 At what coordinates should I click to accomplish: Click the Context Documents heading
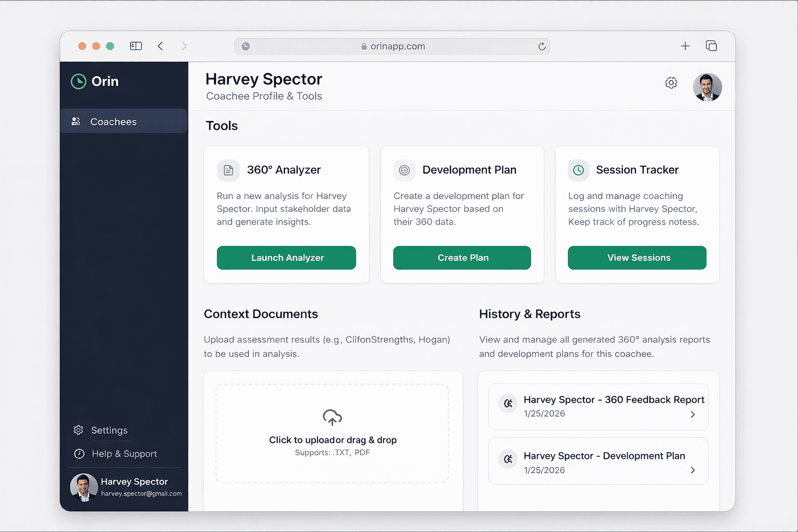[x=261, y=314]
